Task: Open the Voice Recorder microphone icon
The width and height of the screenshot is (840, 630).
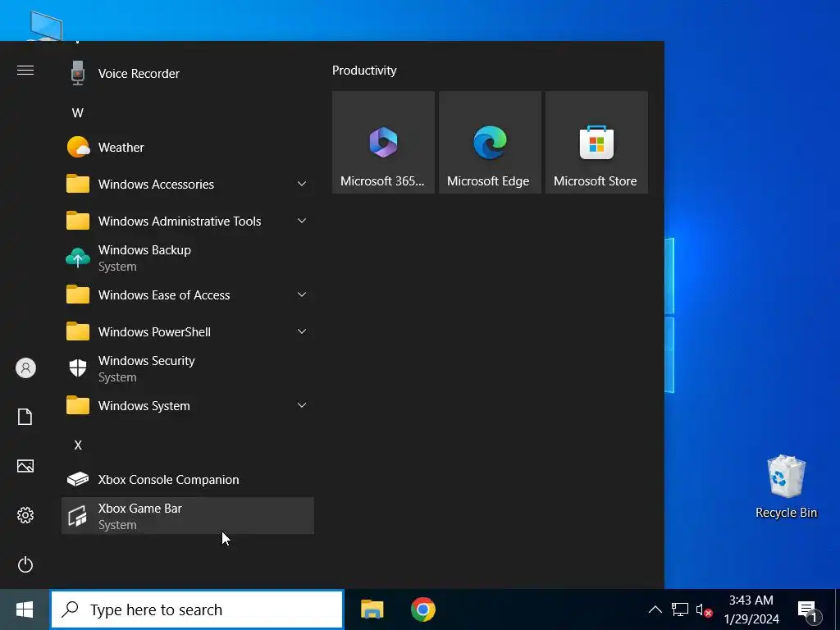Action: 78,73
